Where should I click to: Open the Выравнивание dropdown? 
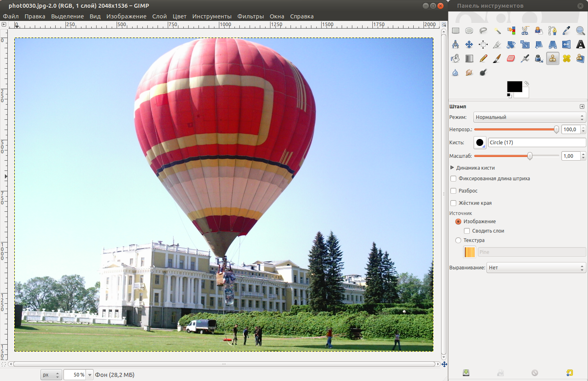click(x=536, y=268)
